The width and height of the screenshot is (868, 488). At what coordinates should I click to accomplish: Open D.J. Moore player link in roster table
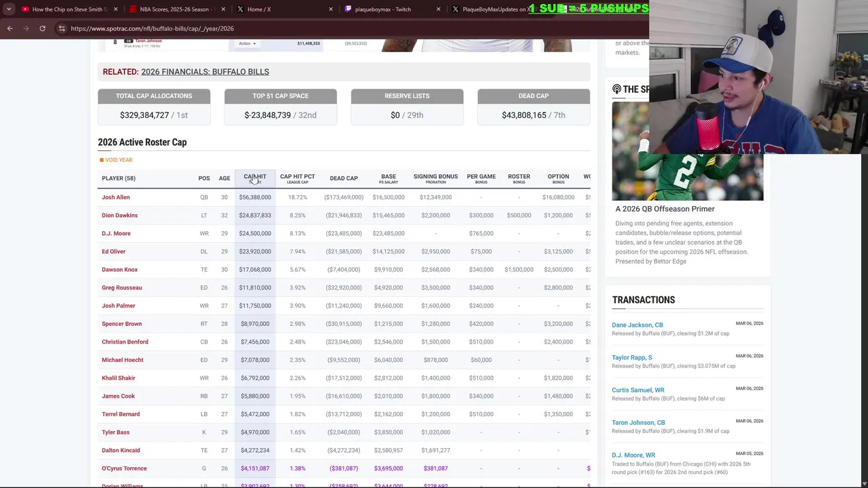pos(116,233)
